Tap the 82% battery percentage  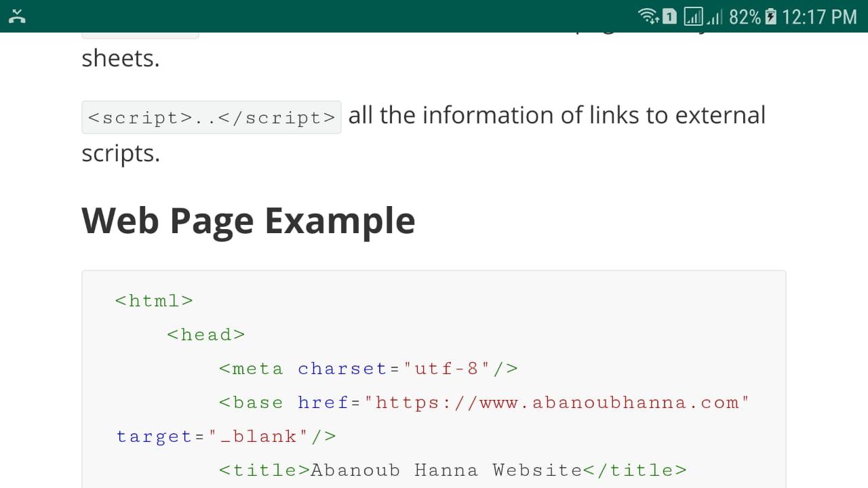[x=745, y=16]
